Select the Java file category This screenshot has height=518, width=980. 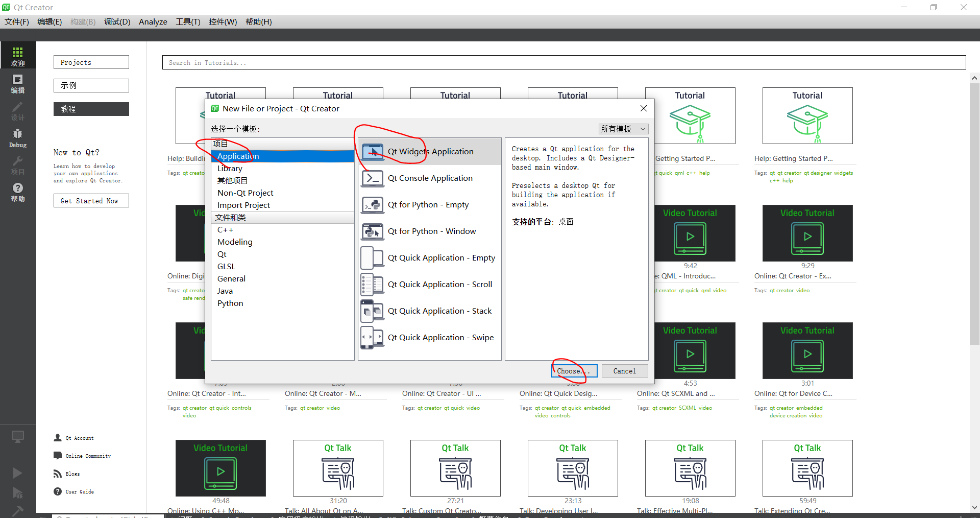point(282,291)
